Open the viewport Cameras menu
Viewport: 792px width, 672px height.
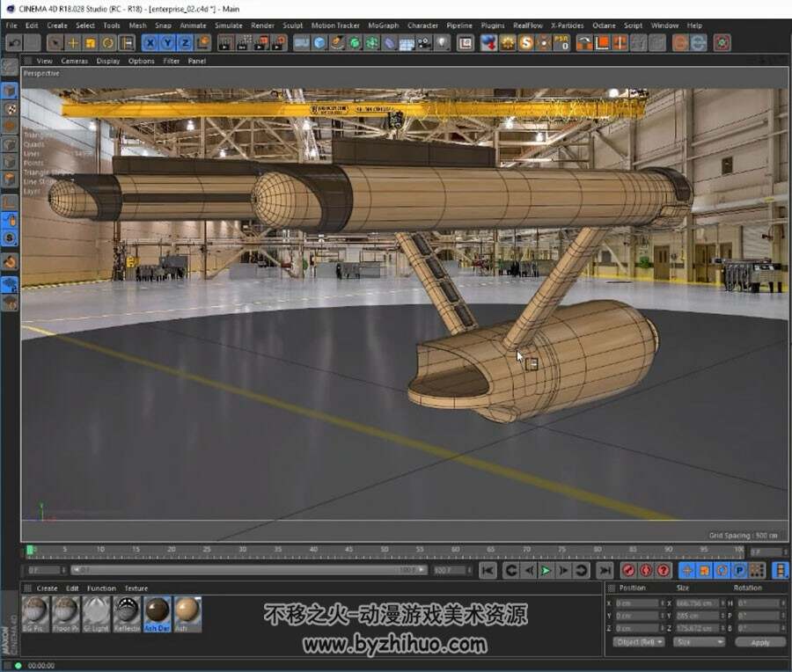tap(74, 61)
